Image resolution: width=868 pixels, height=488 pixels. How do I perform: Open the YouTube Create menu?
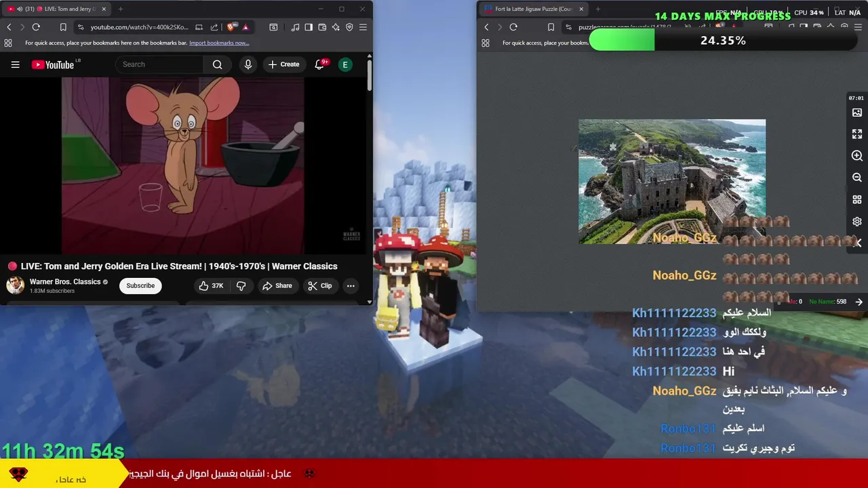(x=283, y=64)
